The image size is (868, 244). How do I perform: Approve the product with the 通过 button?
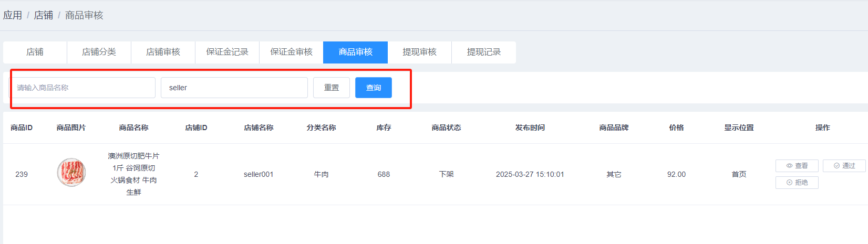tap(844, 166)
